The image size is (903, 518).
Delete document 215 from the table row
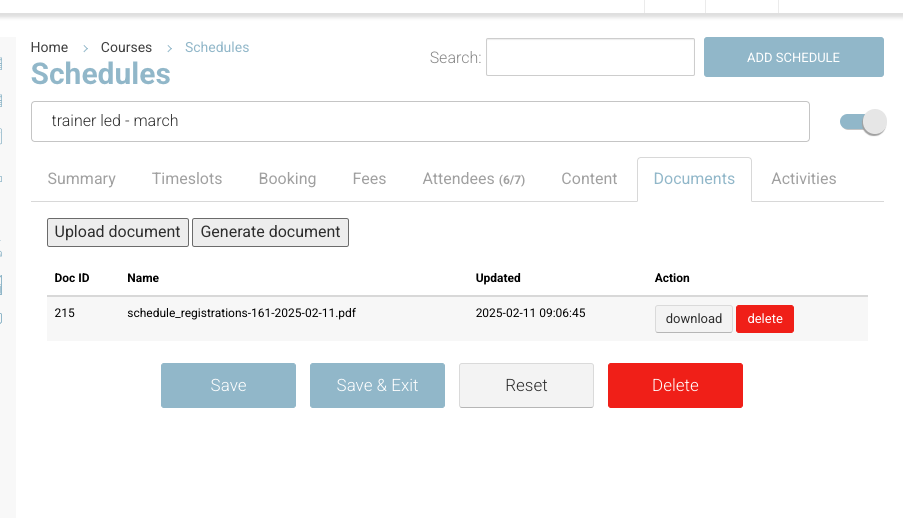coord(765,319)
